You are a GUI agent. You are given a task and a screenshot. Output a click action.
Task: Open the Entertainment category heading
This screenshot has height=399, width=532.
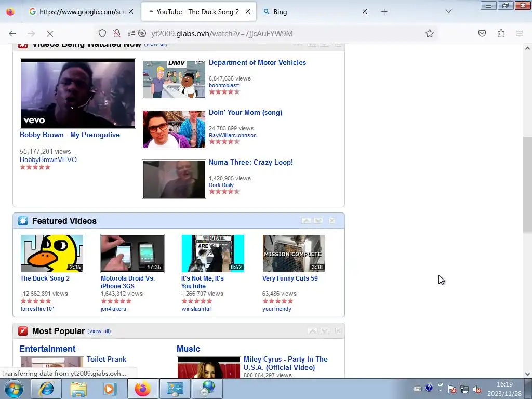point(47,349)
